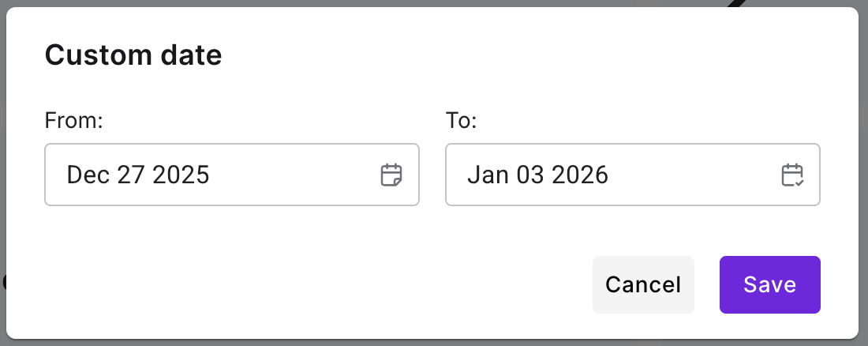Select the "Dec" month in From field

[x=84, y=175]
